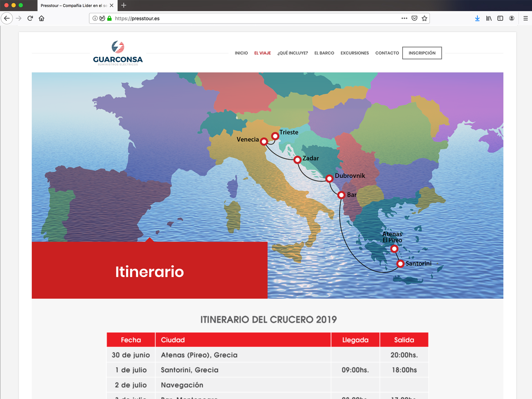Click the CONTACTO link
This screenshot has width=532, height=399.
point(387,53)
